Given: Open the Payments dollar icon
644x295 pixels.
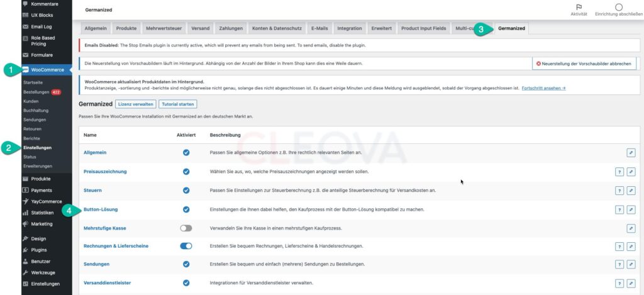Looking at the screenshot, I should tap(25, 190).
